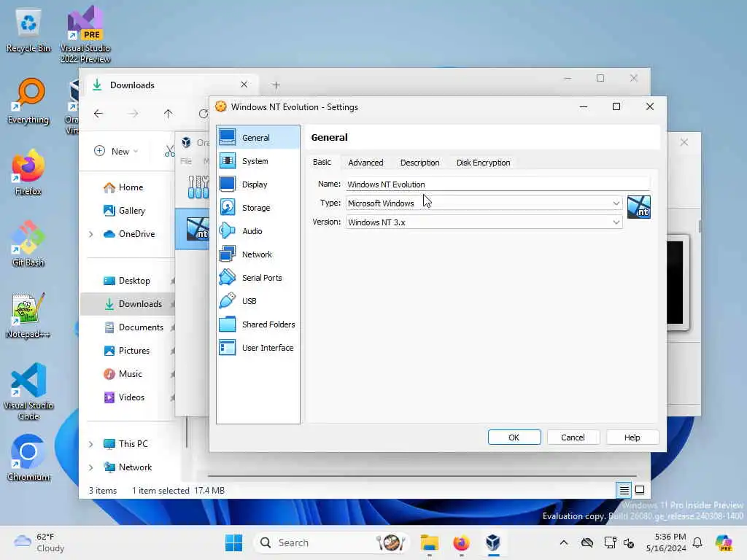Switch to the Disk Encryption tab

[x=483, y=163]
